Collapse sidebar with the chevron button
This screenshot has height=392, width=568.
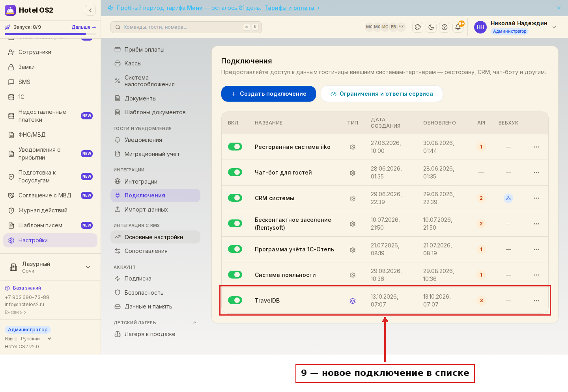click(90, 10)
